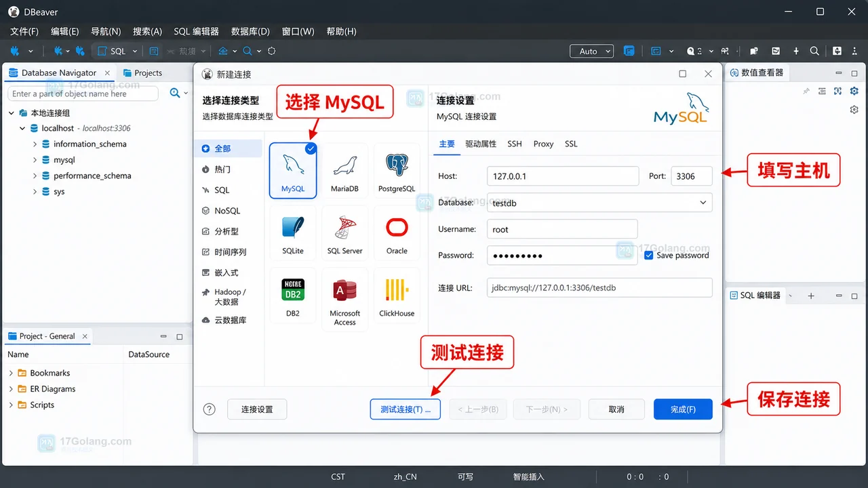
Task: Open the SQL editor toolbar button
Action: 112,51
